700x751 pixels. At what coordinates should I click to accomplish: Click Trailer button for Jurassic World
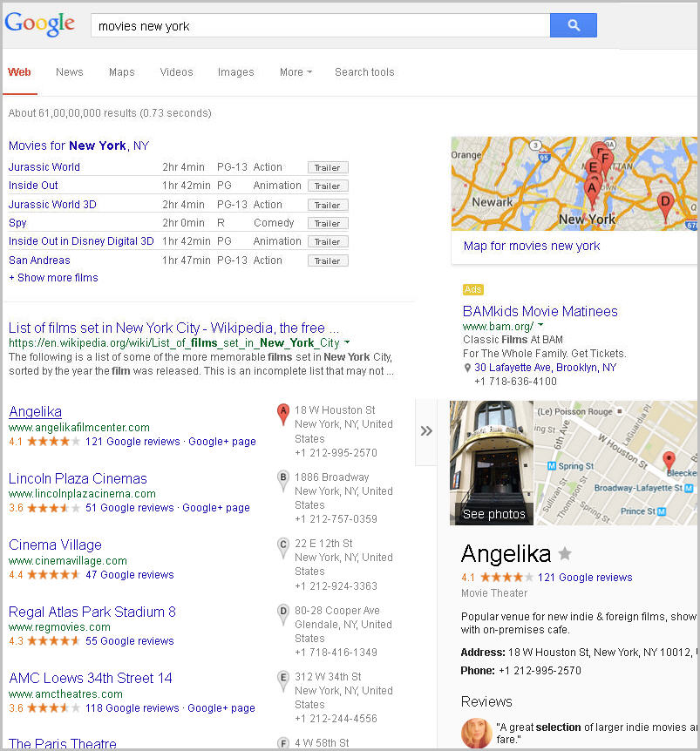tap(328, 167)
